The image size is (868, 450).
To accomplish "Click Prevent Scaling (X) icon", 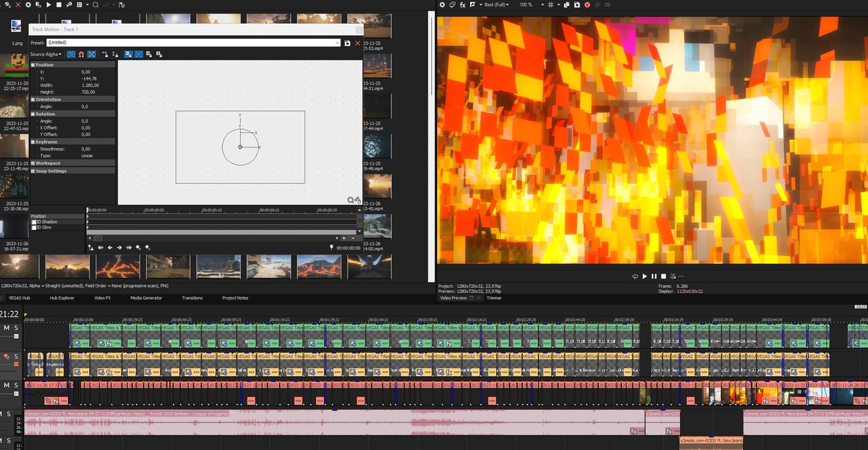I will tap(149, 54).
